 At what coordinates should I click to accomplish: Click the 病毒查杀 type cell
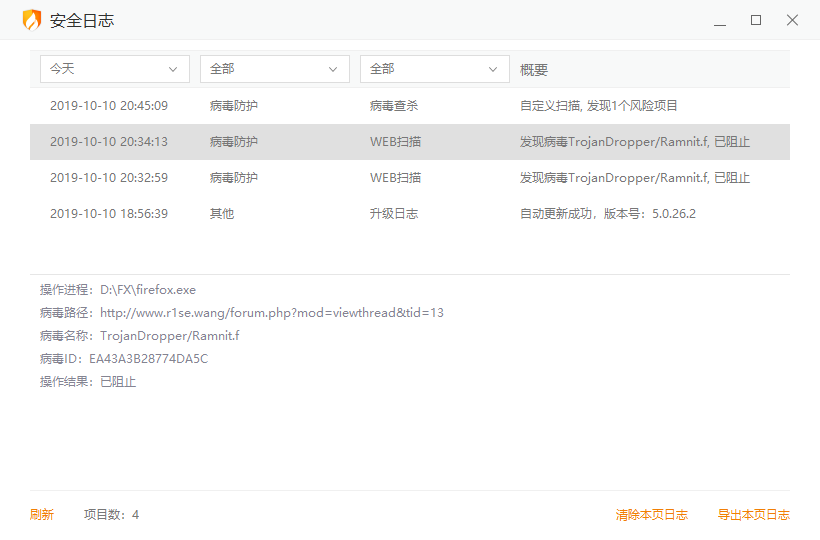tap(394, 106)
